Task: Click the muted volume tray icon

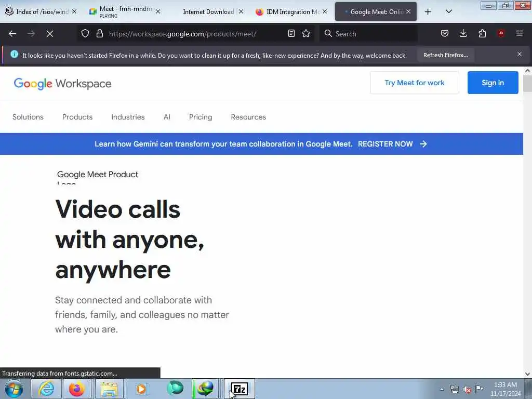Action: (467, 389)
